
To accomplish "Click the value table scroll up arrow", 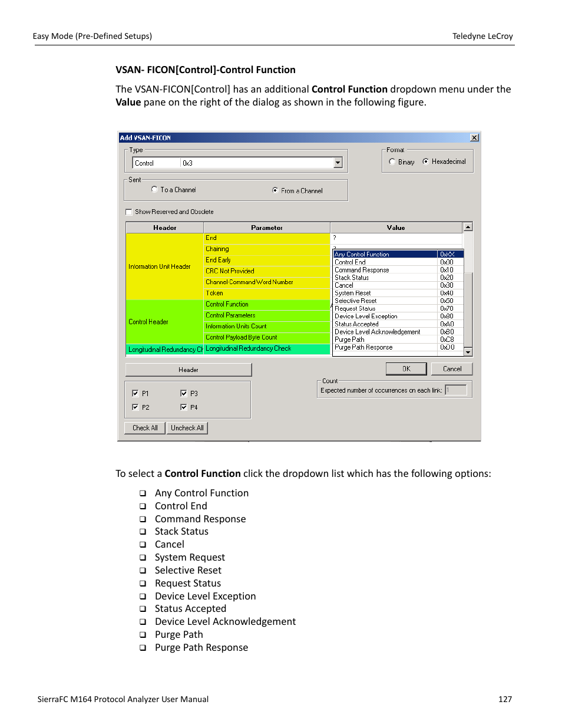I will [468, 227].
